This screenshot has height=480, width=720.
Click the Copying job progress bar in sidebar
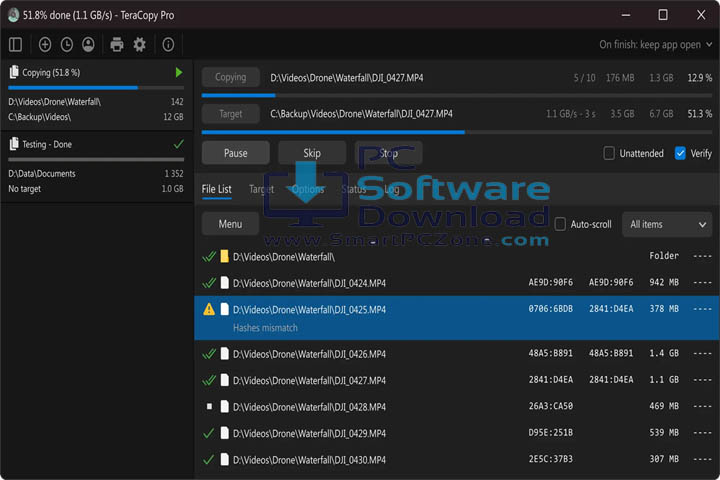click(x=96, y=87)
